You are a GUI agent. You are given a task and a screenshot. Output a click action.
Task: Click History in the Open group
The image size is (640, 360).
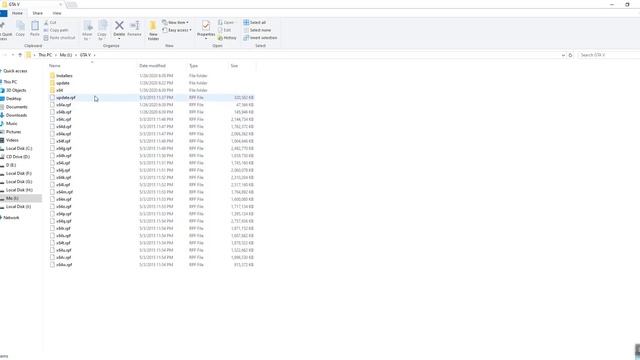(x=227, y=38)
